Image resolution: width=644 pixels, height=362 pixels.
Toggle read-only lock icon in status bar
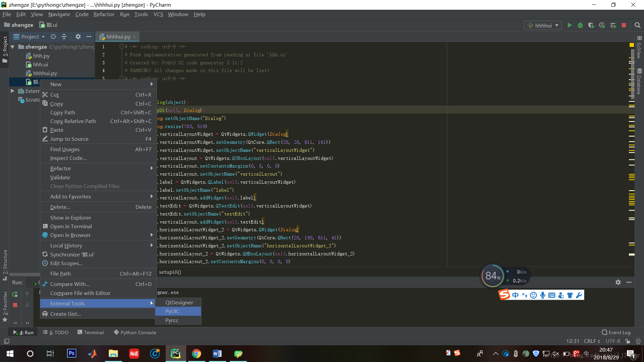tap(628, 341)
